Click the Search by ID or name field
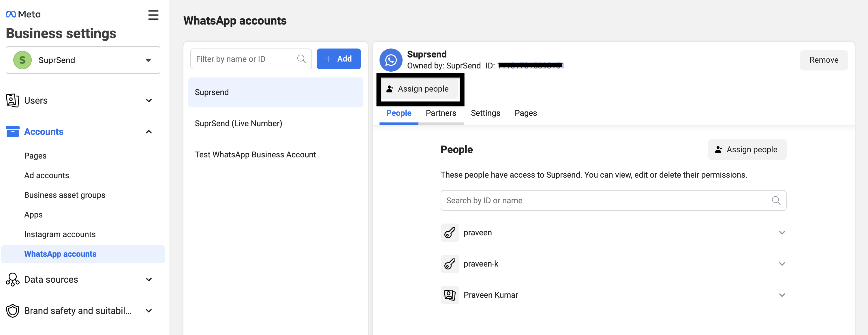The image size is (868, 335). 606,200
